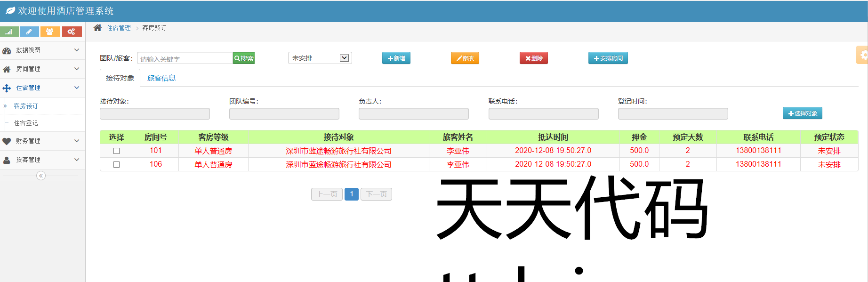Switch to the 旅客信息 tab

tap(161, 78)
